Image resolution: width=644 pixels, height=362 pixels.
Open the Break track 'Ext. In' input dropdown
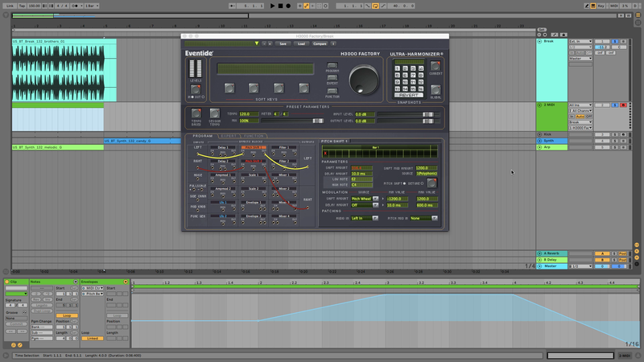click(580, 42)
